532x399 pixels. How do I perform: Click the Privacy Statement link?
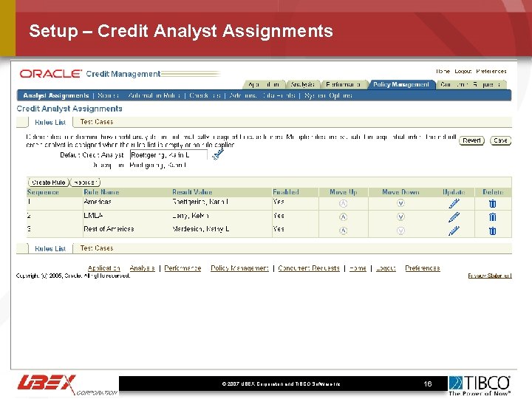[490, 276]
